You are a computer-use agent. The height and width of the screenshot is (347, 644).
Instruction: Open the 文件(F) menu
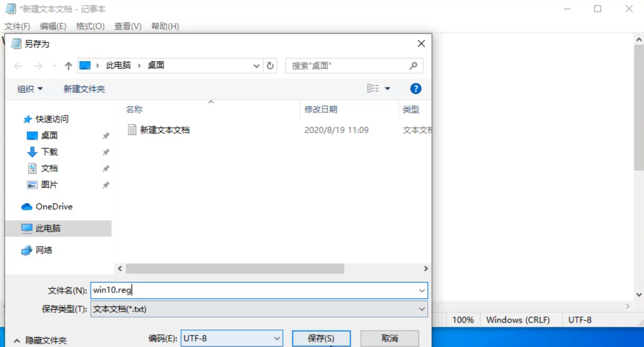click(x=18, y=26)
